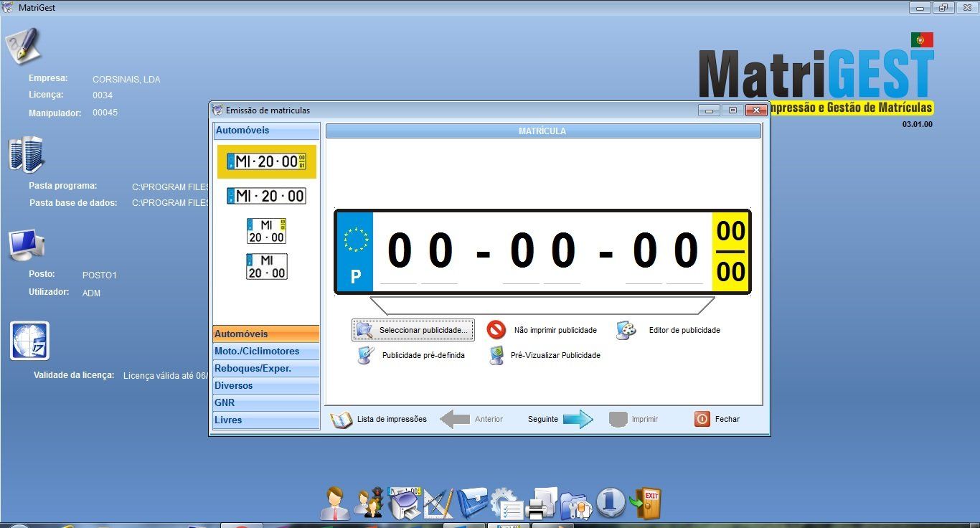
Task: Select the long plate thumbnail with yellow date
Action: click(x=267, y=161)
